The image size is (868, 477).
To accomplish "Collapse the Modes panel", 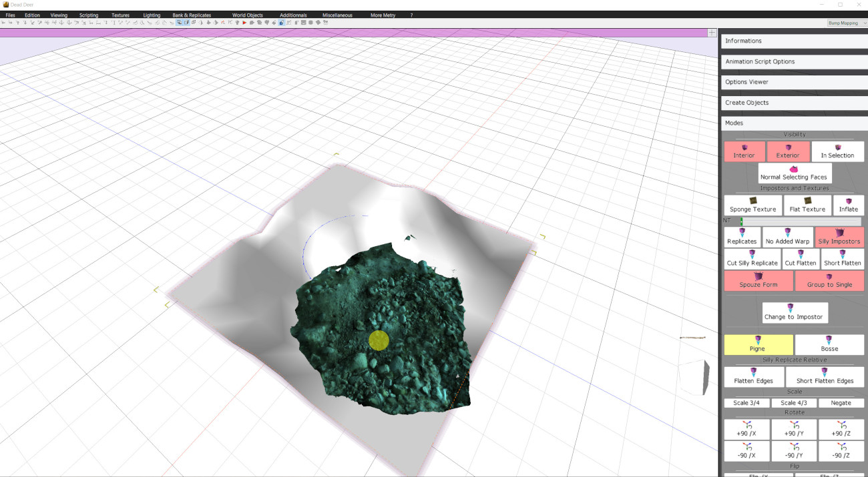I will (x=795, y=123).
